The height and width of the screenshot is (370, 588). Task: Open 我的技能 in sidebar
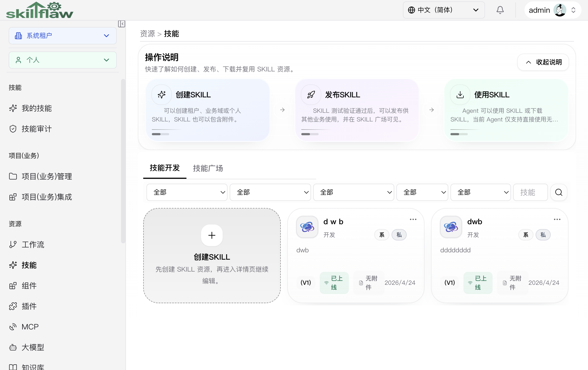63,108
